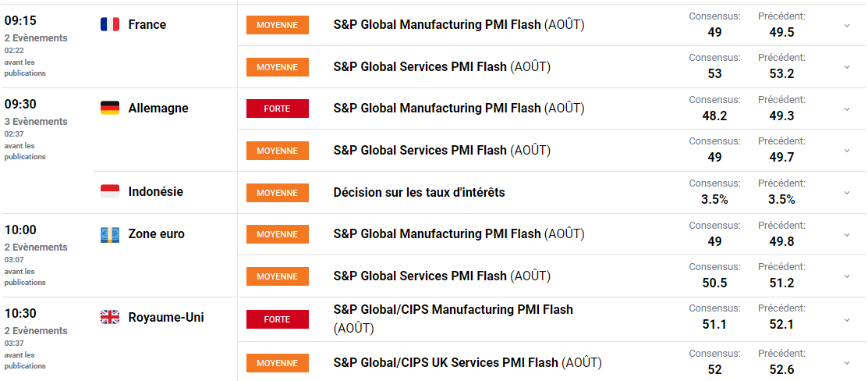
Task: Select the 09:30 Allemagne time slot
Action: pyautogui.click(x=21, y=104)
